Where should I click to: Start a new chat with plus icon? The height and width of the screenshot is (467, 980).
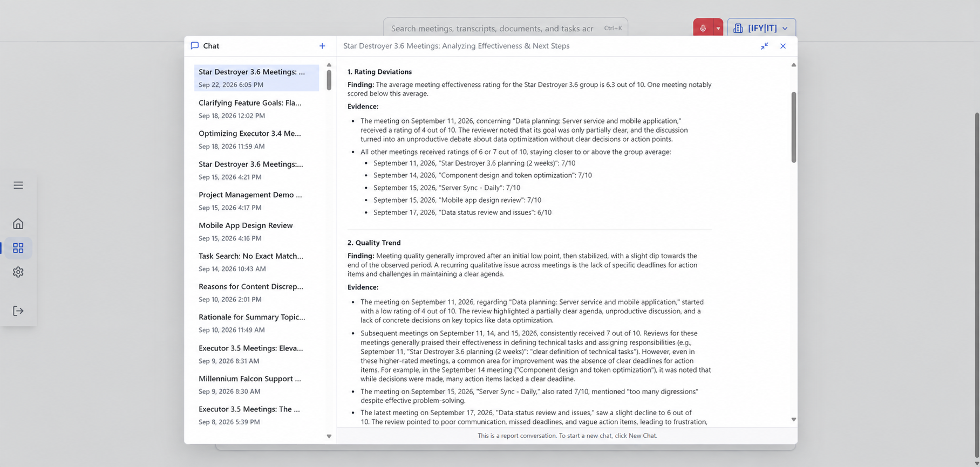(x=322, y=46)
